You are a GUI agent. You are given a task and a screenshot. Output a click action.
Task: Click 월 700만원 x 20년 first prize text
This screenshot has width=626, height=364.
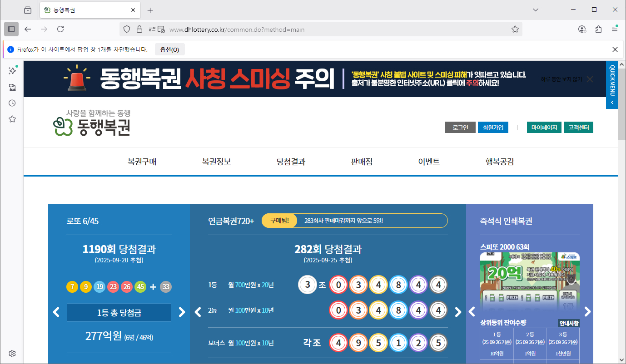251,285
